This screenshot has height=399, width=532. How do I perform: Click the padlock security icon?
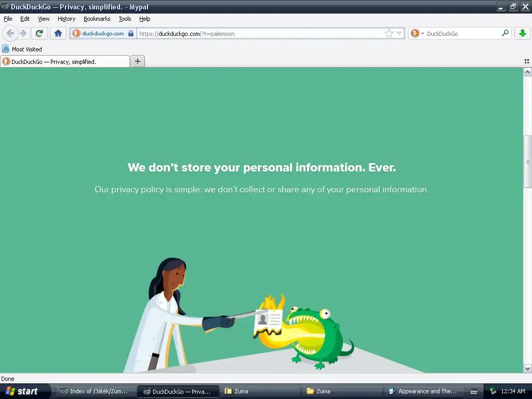[x=131, y=33]
